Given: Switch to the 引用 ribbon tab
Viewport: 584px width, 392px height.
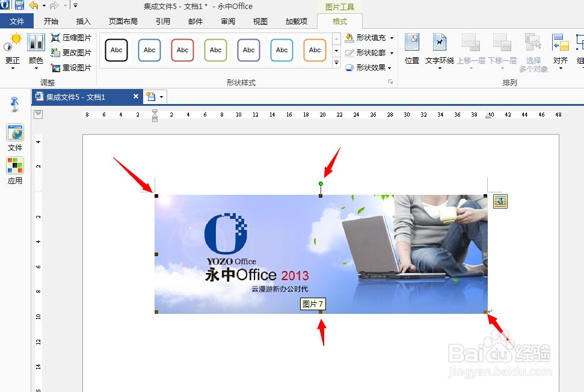Looking at the screenshot, I should click(163, 21).
